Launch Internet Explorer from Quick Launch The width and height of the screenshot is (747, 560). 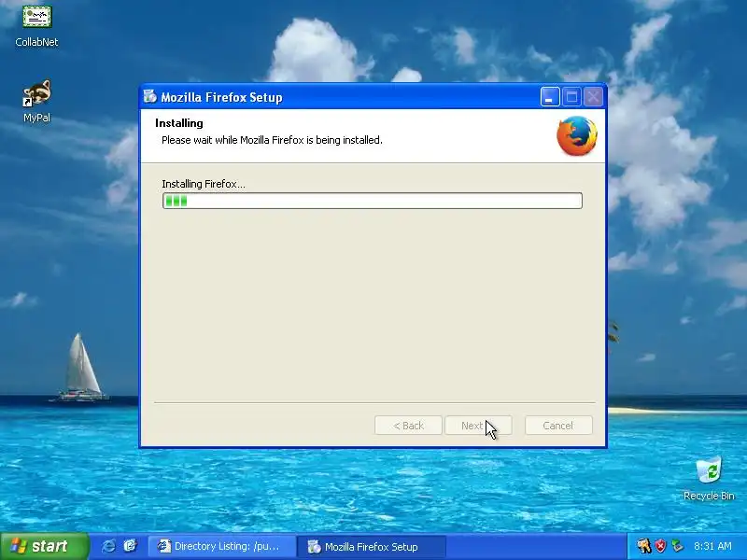(108, 546)
